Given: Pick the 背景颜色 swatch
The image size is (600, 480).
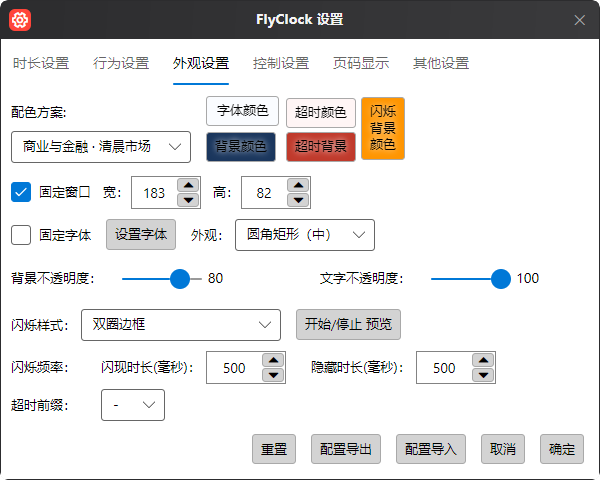Looking at the screenshot, I should point(241,147).
